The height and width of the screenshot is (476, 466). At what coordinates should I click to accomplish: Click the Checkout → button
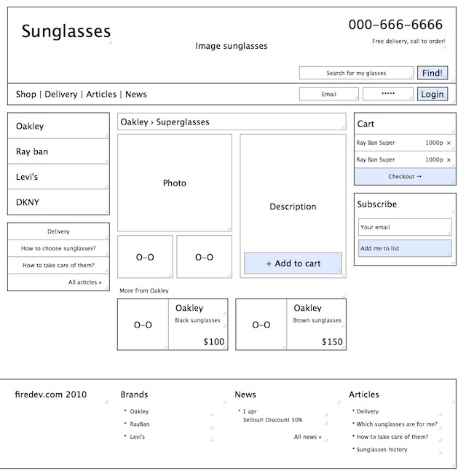(405, 176)
